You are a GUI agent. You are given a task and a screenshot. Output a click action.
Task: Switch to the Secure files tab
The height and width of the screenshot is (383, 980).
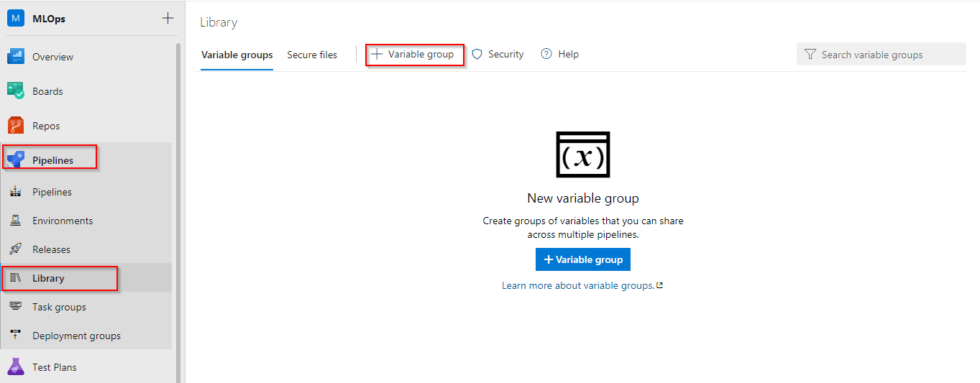click(312, 55)
